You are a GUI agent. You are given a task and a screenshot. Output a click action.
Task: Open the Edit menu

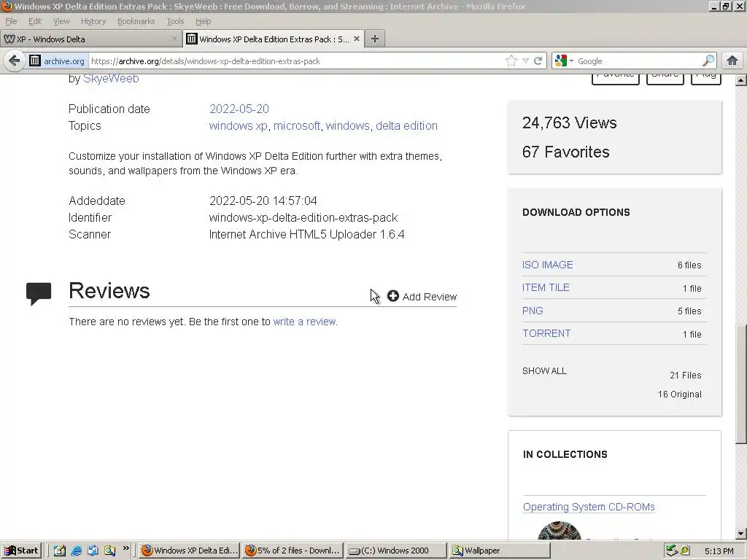[35, 21]
